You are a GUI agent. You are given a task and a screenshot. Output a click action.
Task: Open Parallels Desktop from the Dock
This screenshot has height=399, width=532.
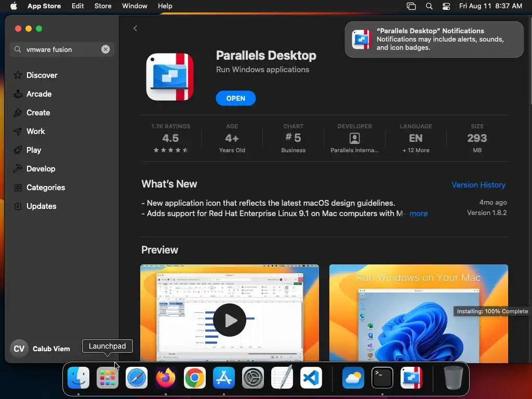(411, 378)
